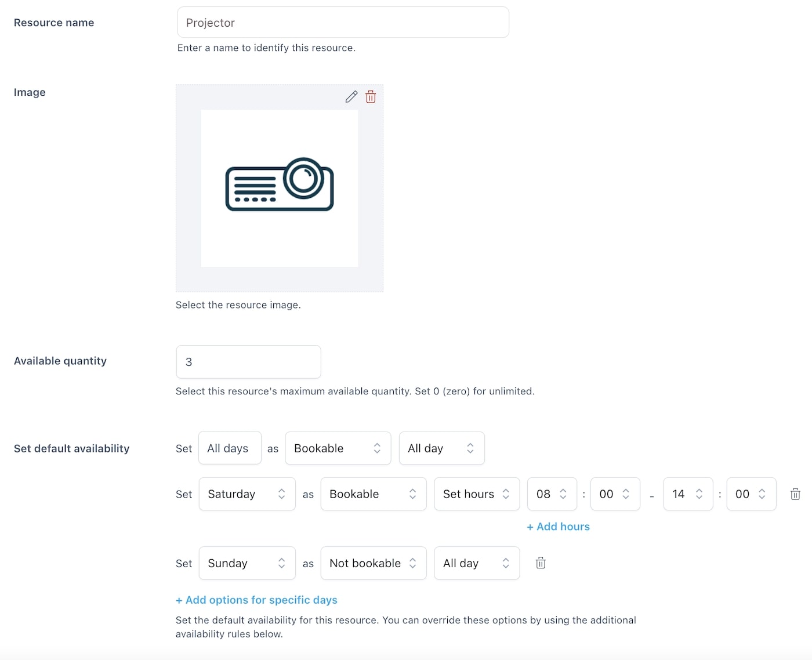Remove the Saturday availability rule trash icon
The height and width of the screenshot is (660, 812).
(x=795, y=494)
